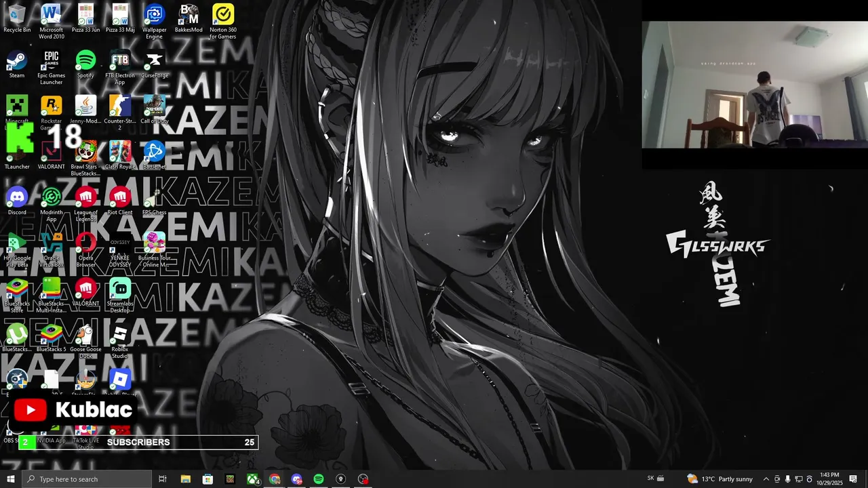
Task: Launch Battle.net from desktop
Action: point(154,155)
